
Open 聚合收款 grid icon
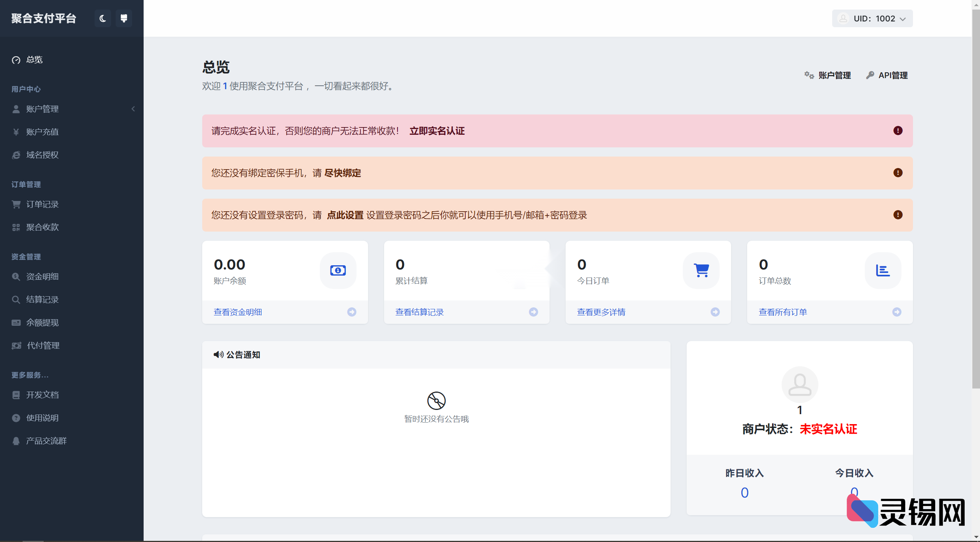16,227
